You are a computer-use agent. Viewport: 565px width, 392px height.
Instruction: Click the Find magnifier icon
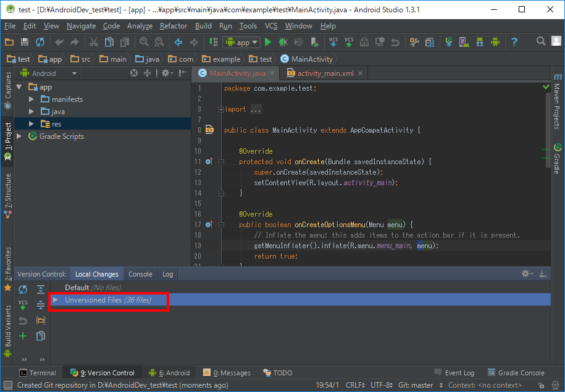point(144,42)
